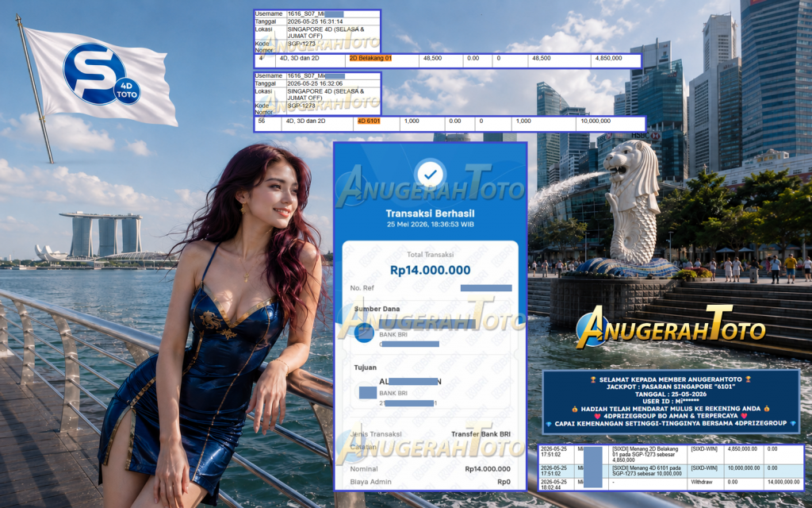Click the "Withdraw" cell in the history table
The height and width of the screenshot is (508, 812).
coord(702,482)
